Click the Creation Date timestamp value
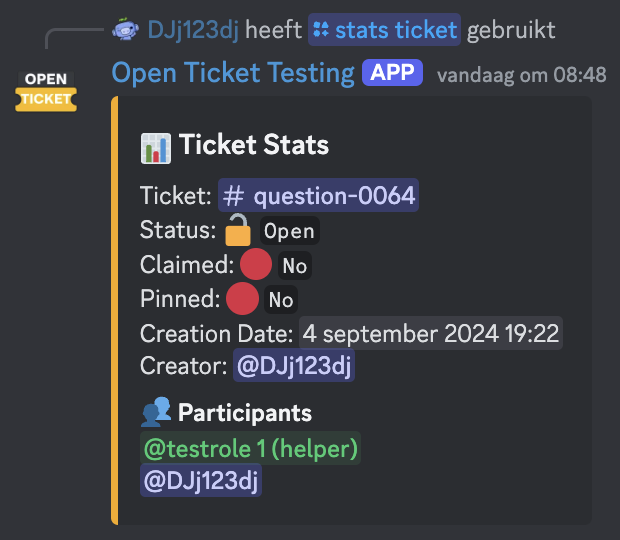Screen dimensions: 620x540 click(x=431, y=333)
